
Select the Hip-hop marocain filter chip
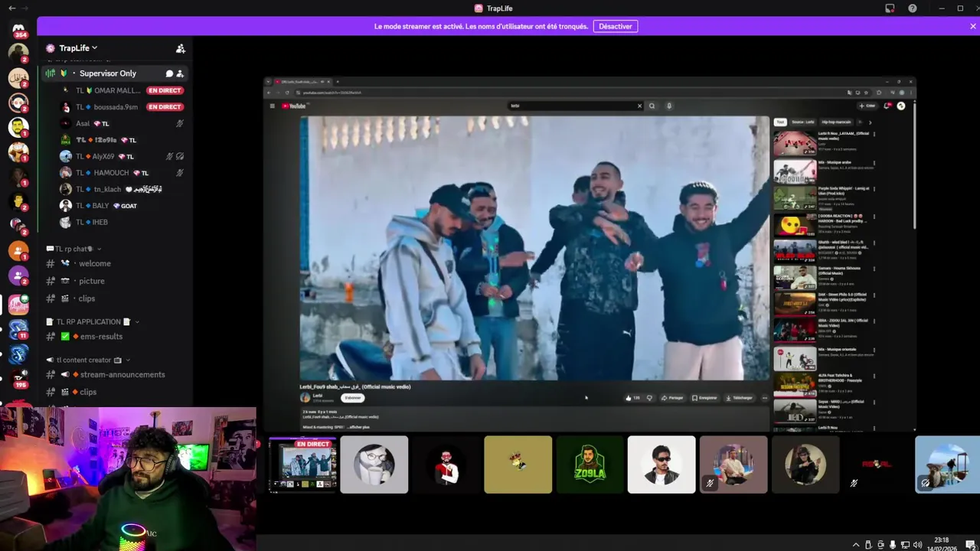(x=836, y=122)
